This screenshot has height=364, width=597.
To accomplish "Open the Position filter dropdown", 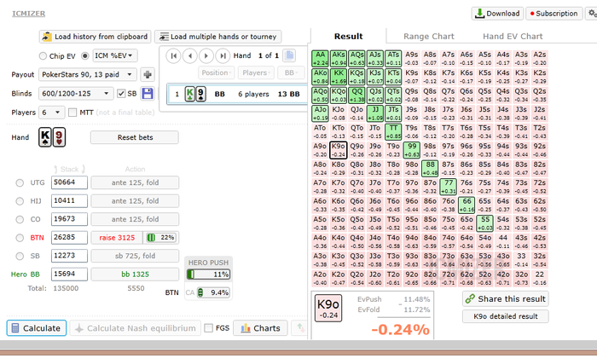I will click(217, 72).
